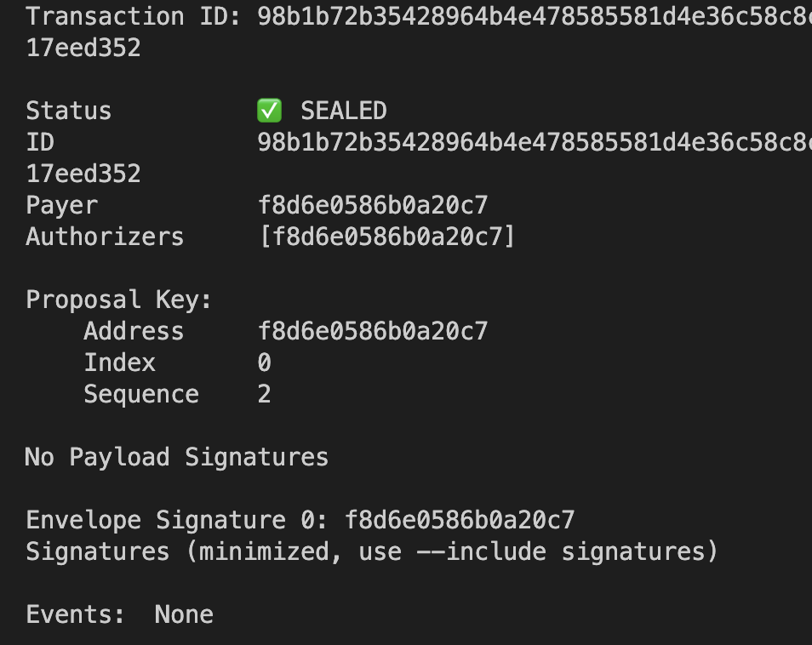812x645 pixels.
Task: Click the Proposal Key heading
Action: [x=119, y=300]
